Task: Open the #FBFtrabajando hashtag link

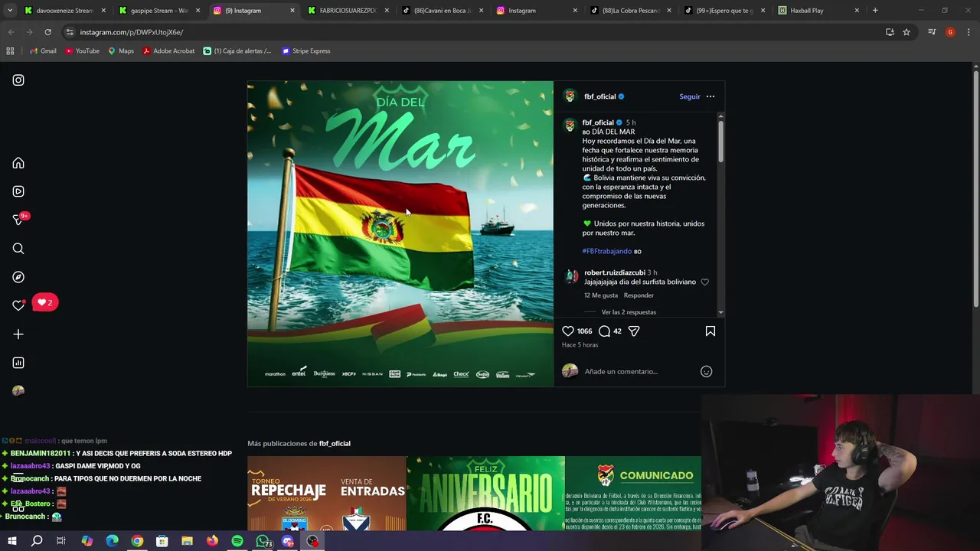Action: pyautogui.click(x=607, y=251)
